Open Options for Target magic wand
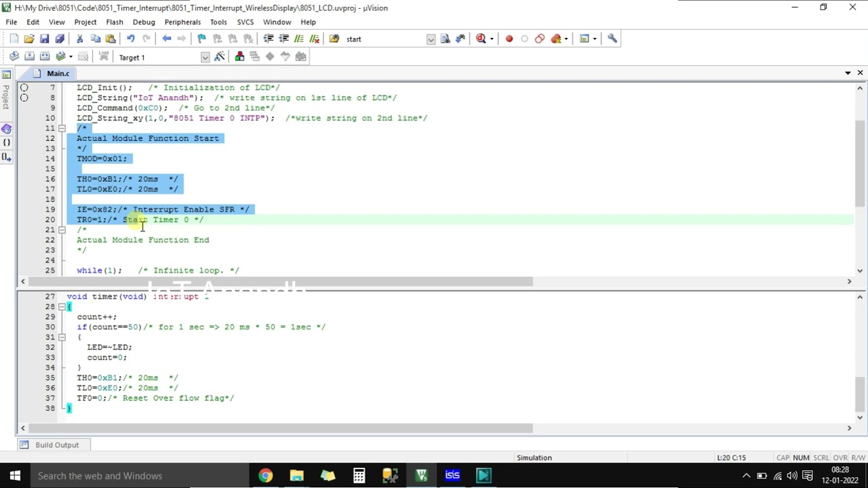Image resolution: width=868 pixels, height=488 pixels. [x=220, y=57]
